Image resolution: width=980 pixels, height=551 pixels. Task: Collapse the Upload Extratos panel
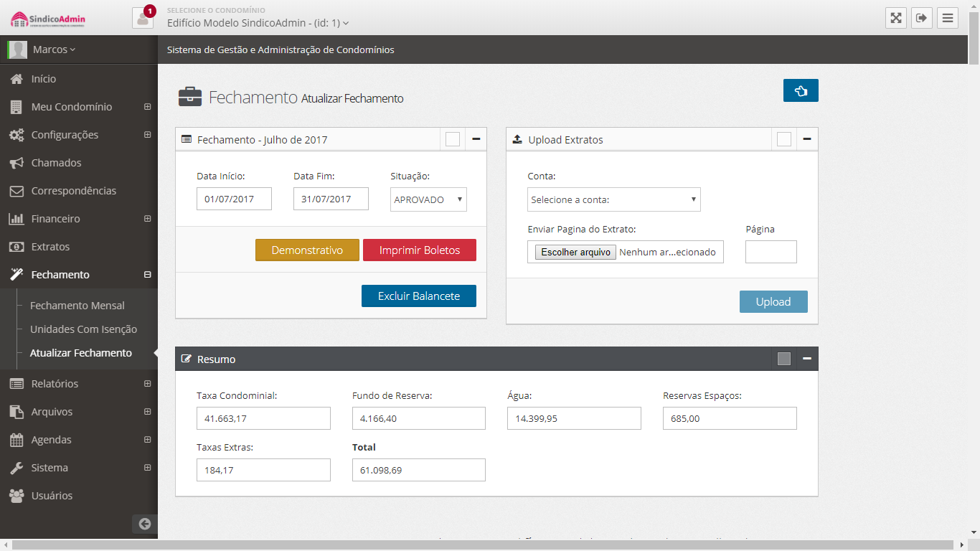pyautogui.click(x=807, y=139)
